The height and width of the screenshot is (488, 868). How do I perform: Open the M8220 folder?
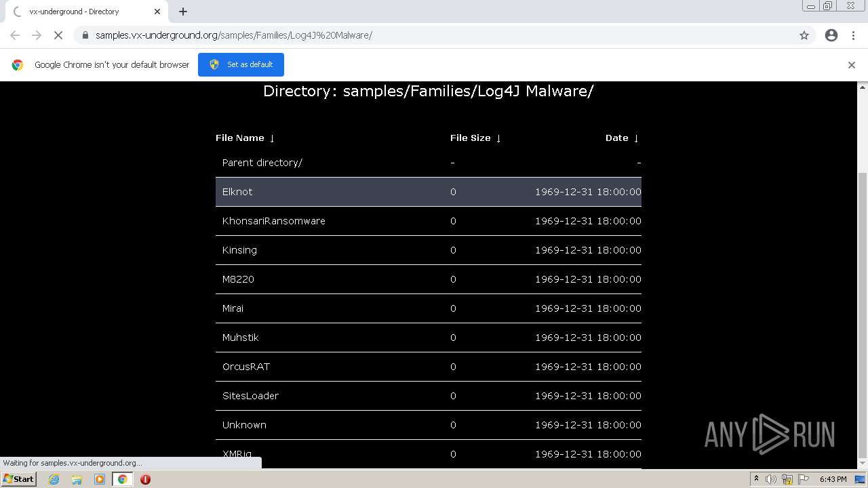pos(238,279)
